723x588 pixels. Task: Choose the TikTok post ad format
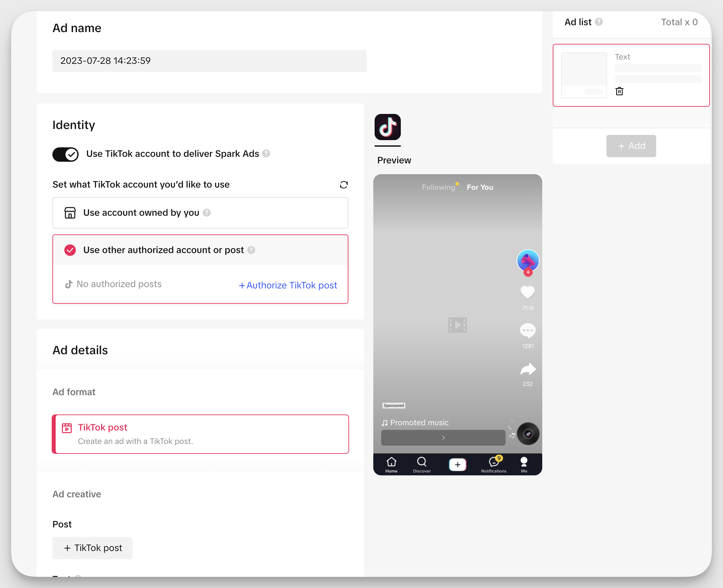click(x=200, y=434)
